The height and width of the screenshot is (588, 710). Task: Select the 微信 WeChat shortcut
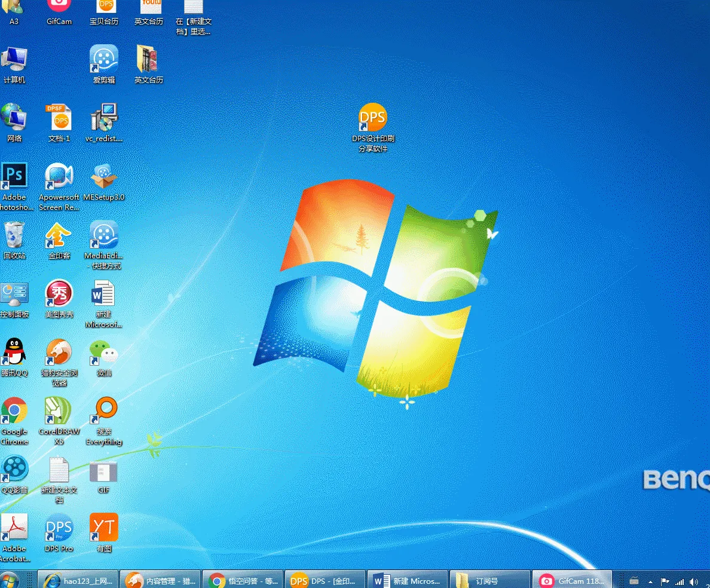tap(104, 357)
